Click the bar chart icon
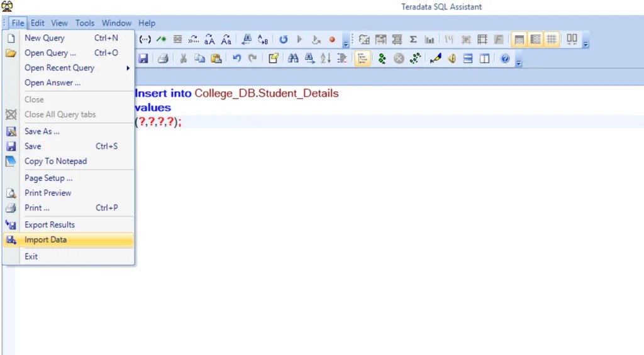 (429, 40)
